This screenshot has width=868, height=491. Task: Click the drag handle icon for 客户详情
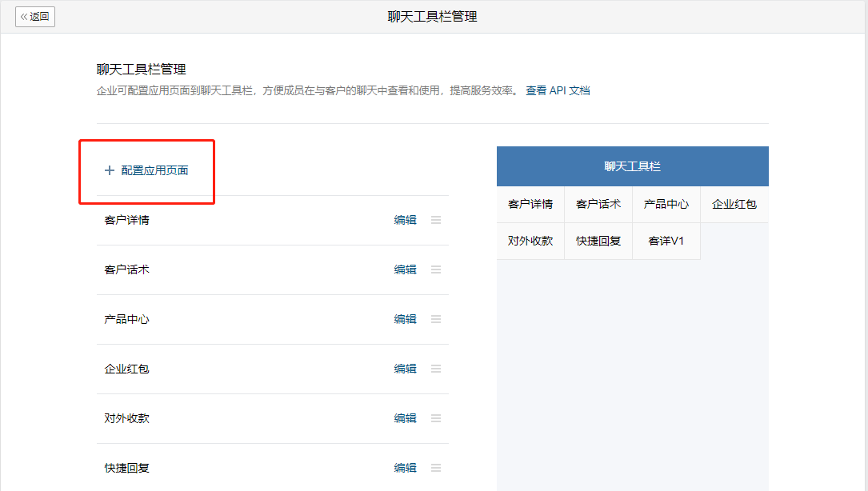436,221
